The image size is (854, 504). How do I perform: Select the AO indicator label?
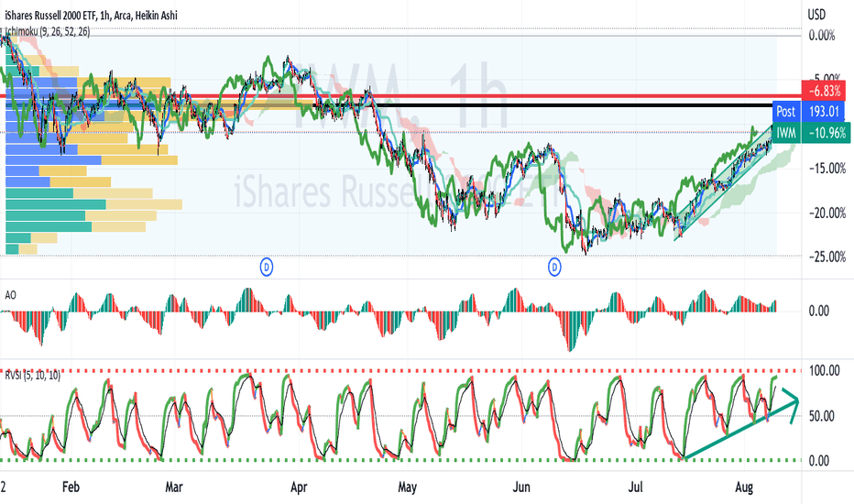10,295
